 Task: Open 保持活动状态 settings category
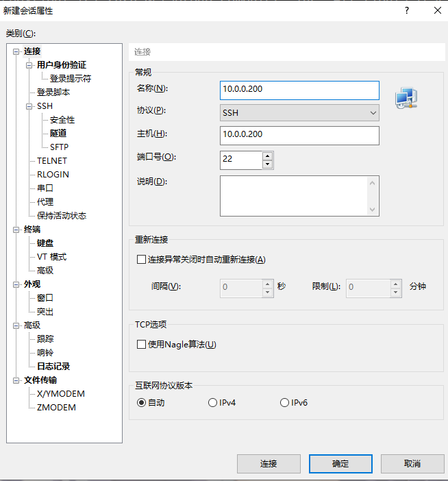pos(62,216)
